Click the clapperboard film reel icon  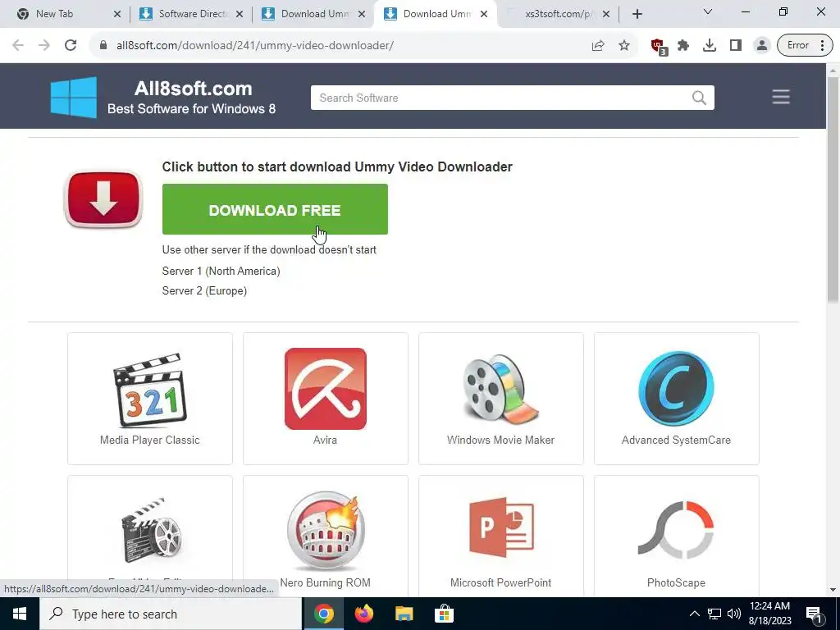point(151,531)
